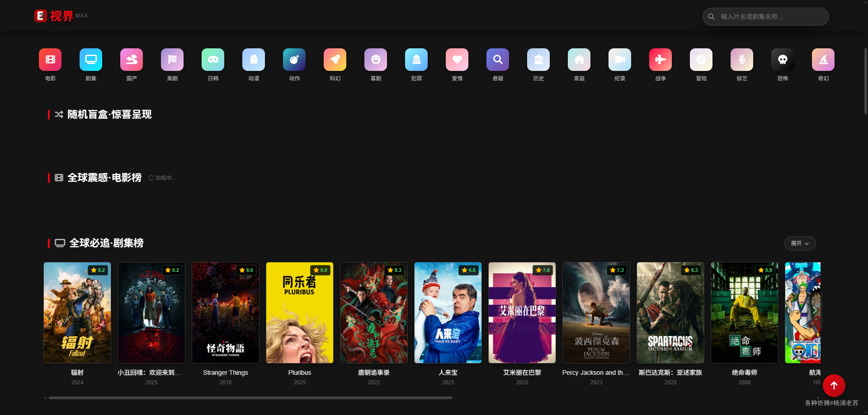
Task: Choose the 冒险 compass icon
Action: [x=701, y=60]
